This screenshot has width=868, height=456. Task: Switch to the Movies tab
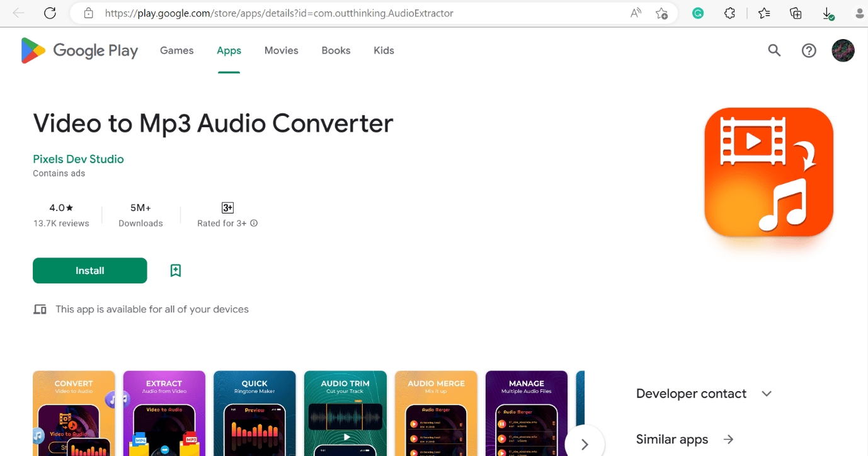pyautogui.click(x=282, y=50)
